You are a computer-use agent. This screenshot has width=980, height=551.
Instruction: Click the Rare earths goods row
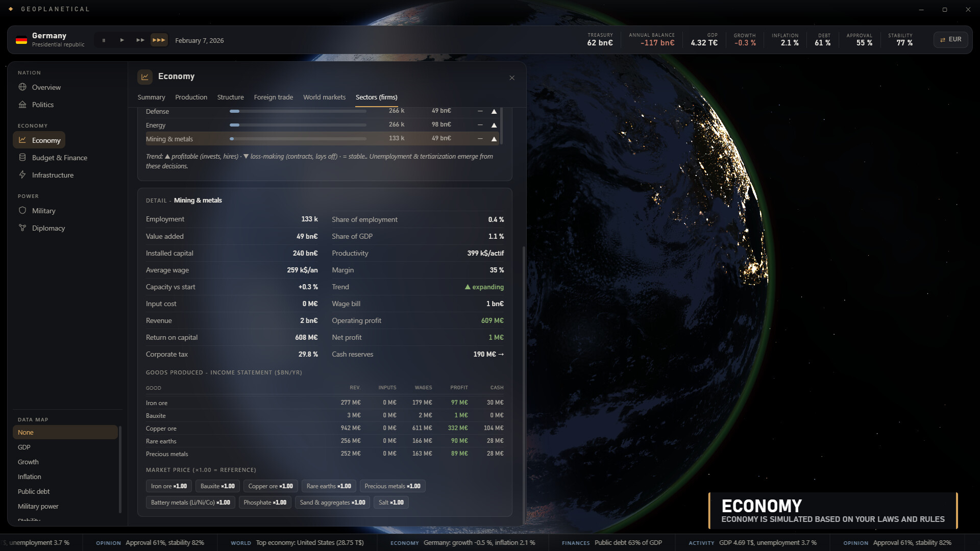(325, 441)
